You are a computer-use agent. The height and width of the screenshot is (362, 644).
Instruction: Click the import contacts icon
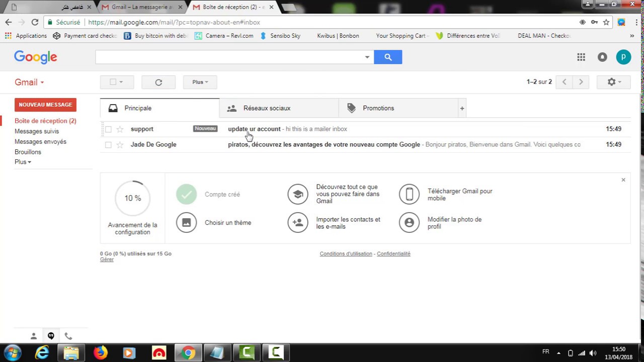point(298,223)
